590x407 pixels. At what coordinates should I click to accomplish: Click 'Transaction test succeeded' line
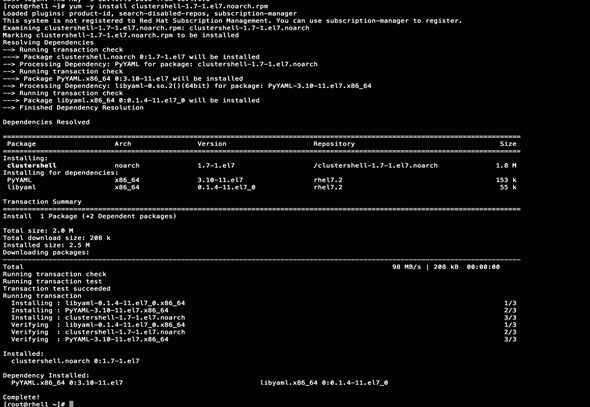coord(56,289)
